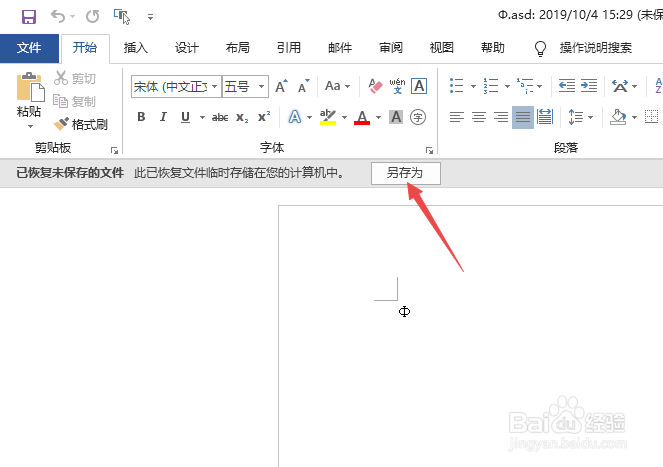Image resolution: width=663 pixels, height=467 pixels.
Task: Click Asian layout character scaling icon
Action: coord(620,86)
